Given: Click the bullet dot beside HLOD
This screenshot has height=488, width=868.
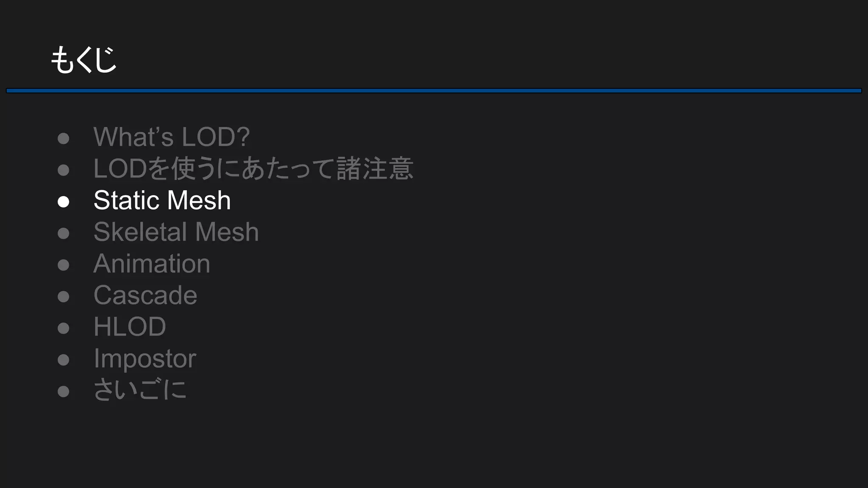Looking at the screenshot, I should click(x=64, y=328).
